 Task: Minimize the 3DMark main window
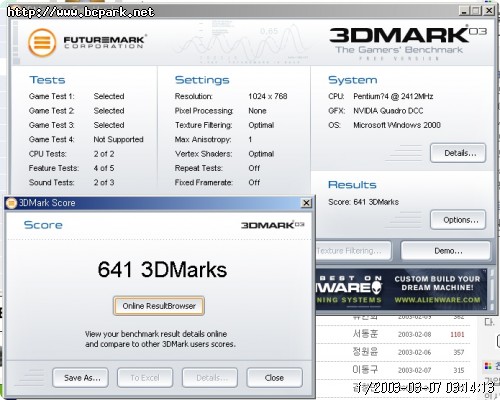coord(464,11)
